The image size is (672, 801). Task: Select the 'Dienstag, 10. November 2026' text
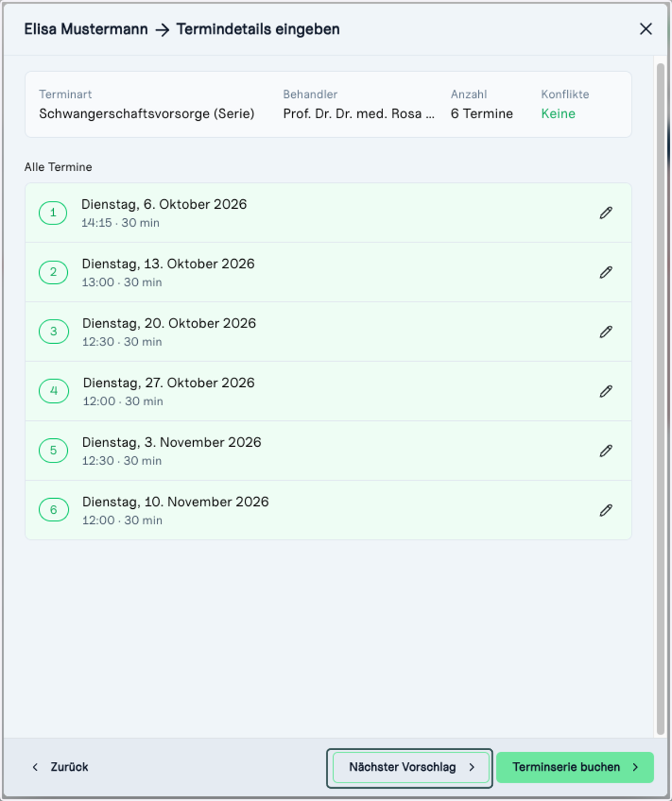pos(175,502)
